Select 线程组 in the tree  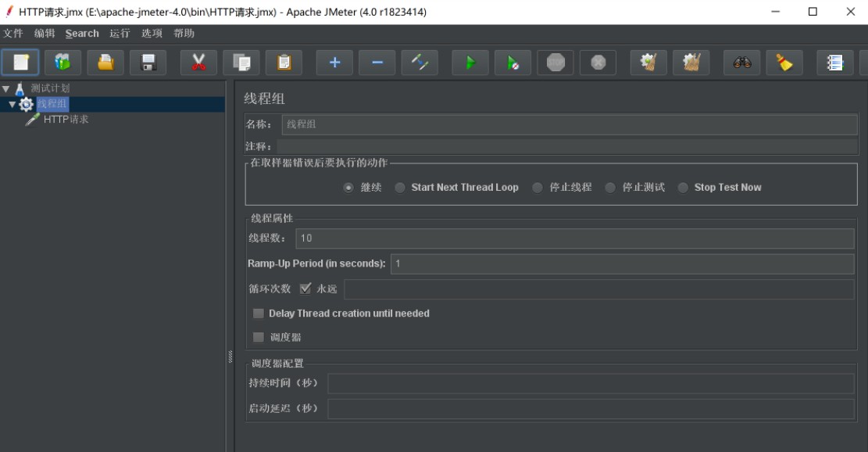click(x=52, y=104)
